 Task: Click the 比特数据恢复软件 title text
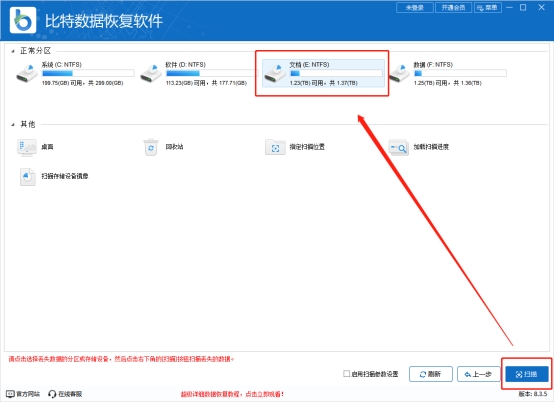[104, 21]
